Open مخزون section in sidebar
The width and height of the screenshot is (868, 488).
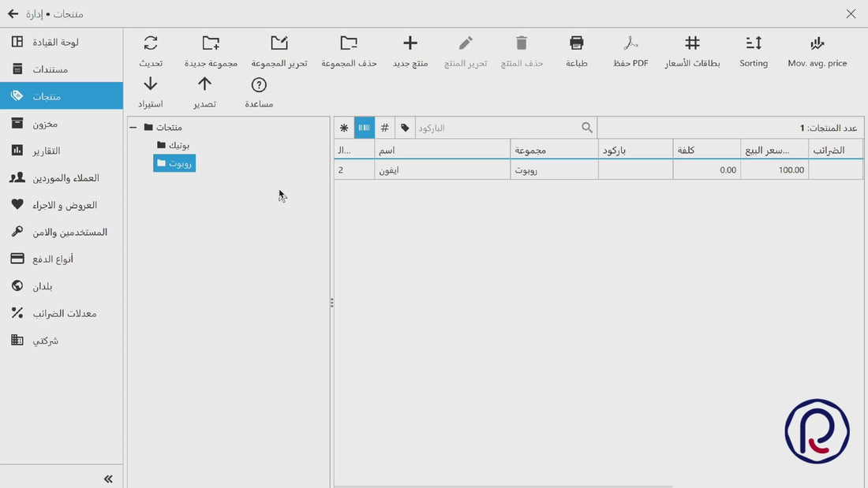click(62, 124)
